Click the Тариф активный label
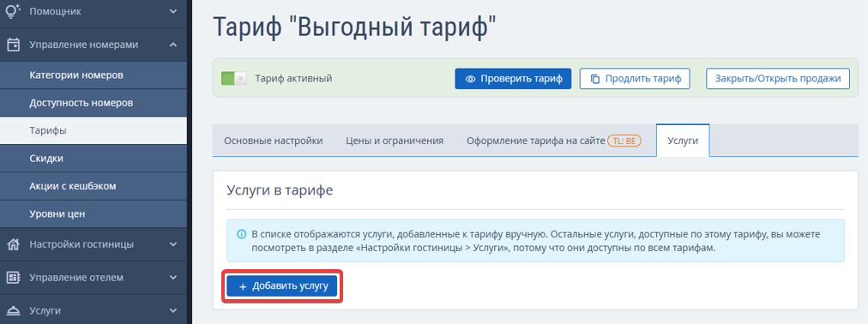Image resolution: width=868 pixels, height=324 pixels. (x=293, y=79)
